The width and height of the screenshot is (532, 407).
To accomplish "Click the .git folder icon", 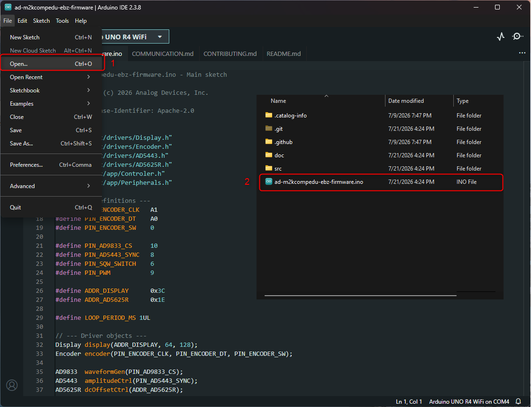I will pyautogui.click(x=269, y=128).
